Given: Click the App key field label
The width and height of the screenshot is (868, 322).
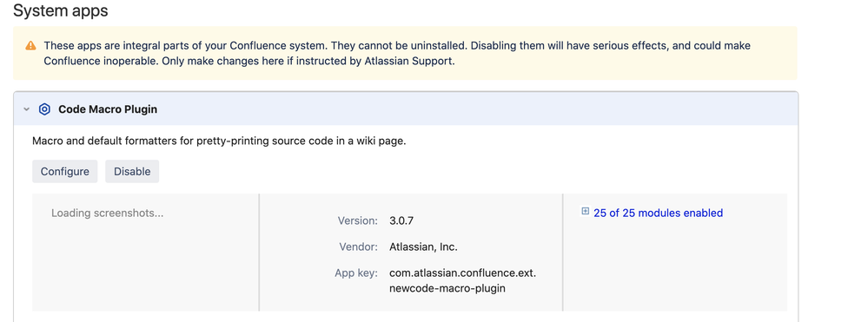Looking at the screenshot, I should point(356,273).
